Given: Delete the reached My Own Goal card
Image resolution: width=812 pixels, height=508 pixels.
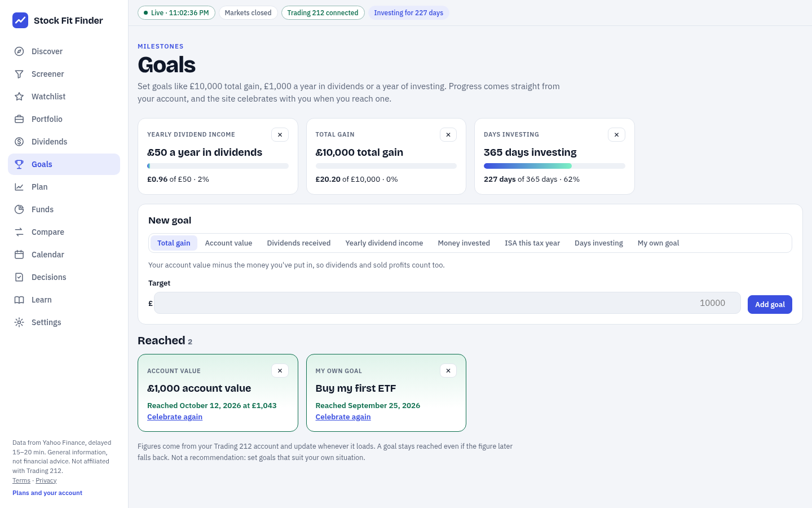Looking at the screenshot, I should point(448,371).
